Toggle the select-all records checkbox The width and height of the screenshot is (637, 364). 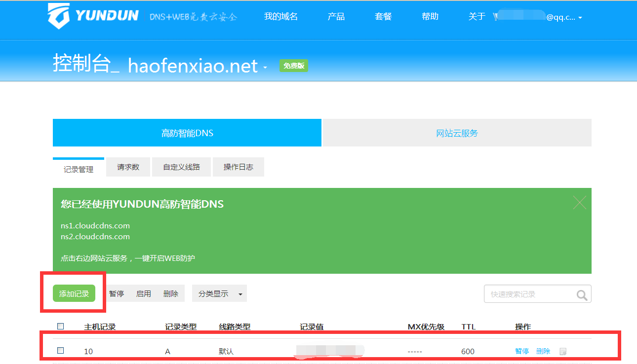point(61,326)
